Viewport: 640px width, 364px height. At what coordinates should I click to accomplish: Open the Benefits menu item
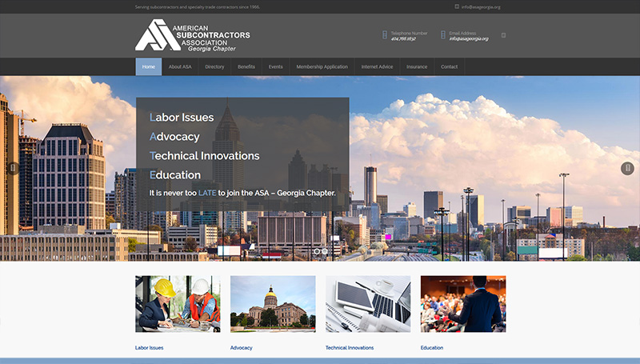(x=246, y=66)
